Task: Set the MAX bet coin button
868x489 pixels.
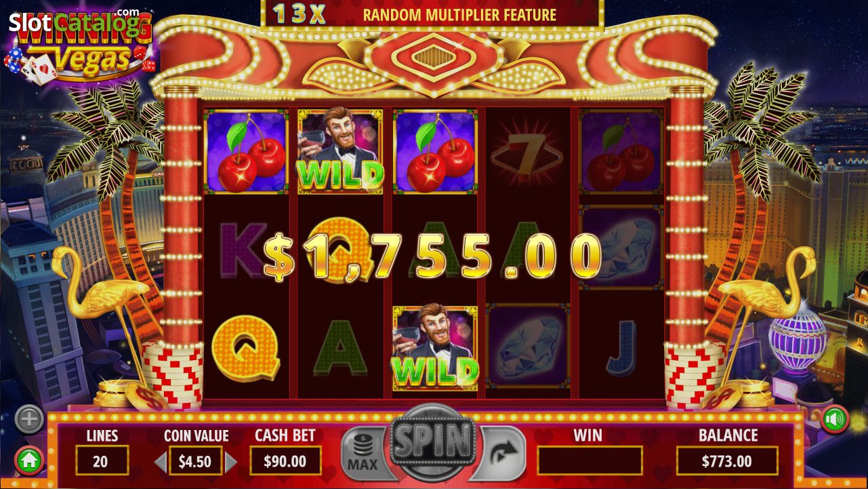Action: click(x=363, y=452)
